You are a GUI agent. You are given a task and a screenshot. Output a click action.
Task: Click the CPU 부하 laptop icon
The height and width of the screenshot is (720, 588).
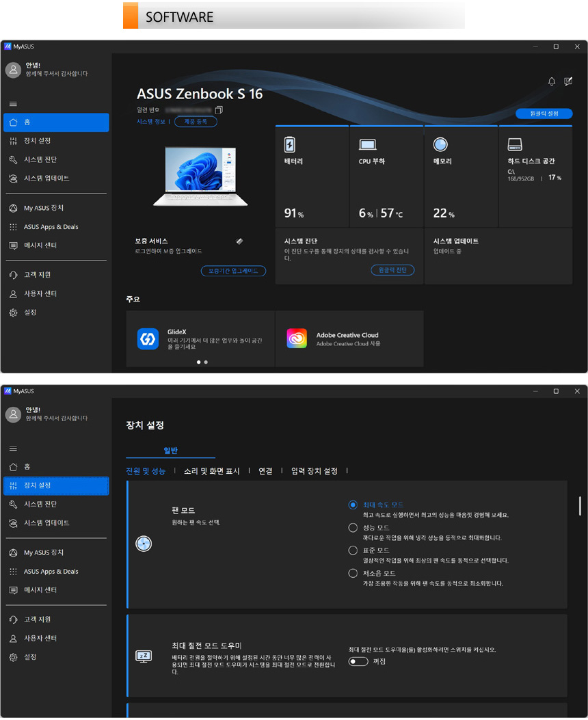coord(368,145)
